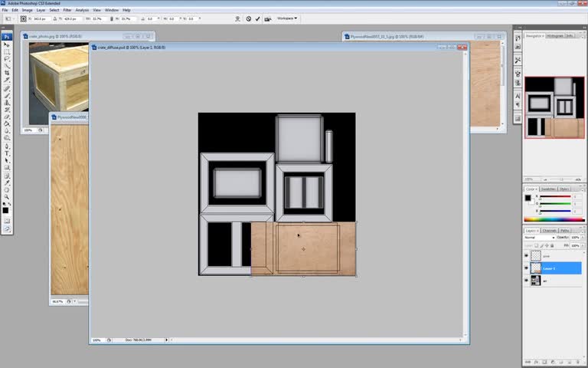The width and height of the screenshot is (588, 368).
Task: Select the Crop tool
Action: coord(7,73)
